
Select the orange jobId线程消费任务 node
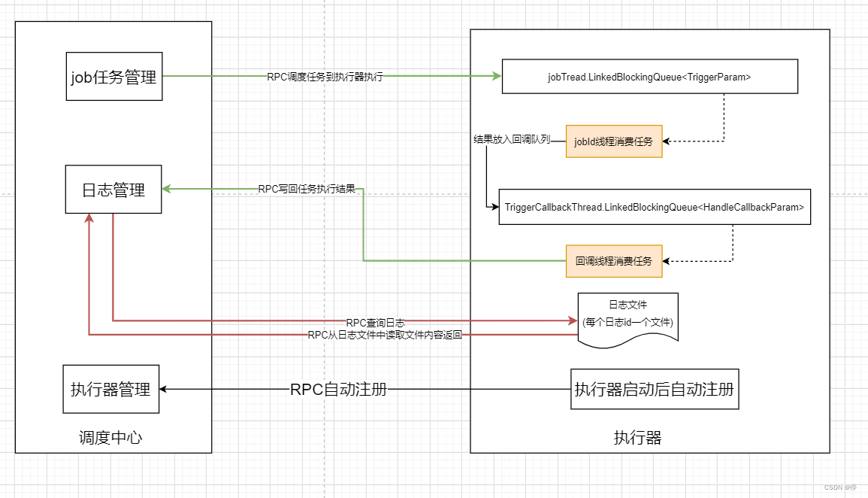pyautogui.click(x=613, y=141)
